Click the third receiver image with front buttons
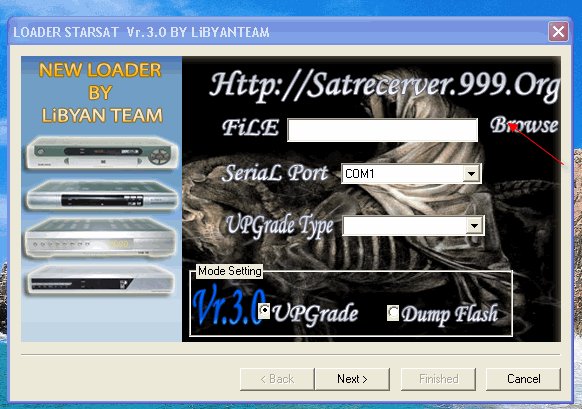This screenshot has width=582, height=409. pos(100,238)
